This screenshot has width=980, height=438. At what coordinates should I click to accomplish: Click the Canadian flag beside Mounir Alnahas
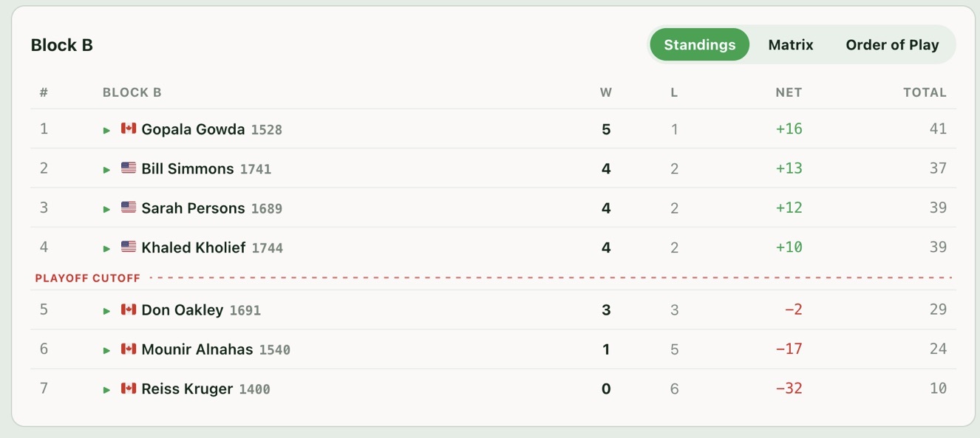pos(129,349)
